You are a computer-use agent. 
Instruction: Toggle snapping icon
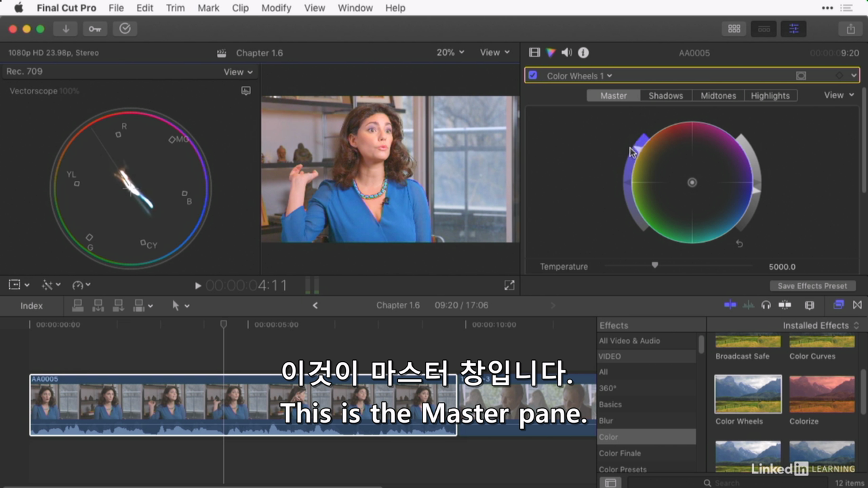coord(785,305)
